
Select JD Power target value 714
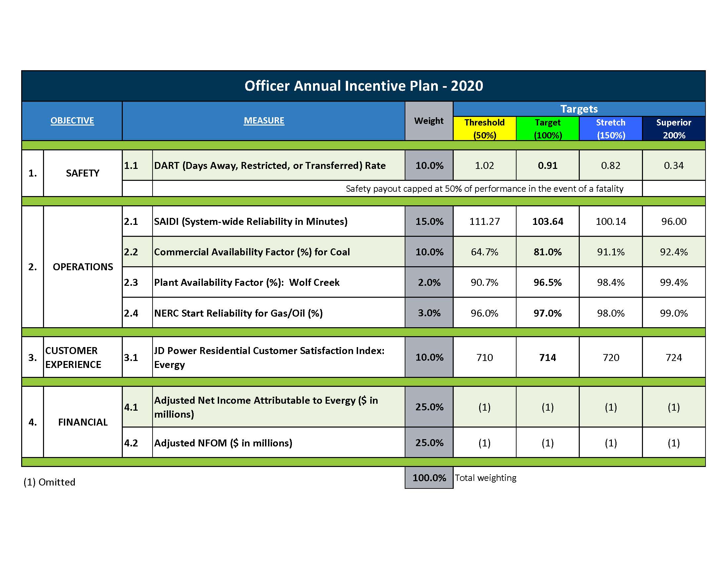pos(547,357)
